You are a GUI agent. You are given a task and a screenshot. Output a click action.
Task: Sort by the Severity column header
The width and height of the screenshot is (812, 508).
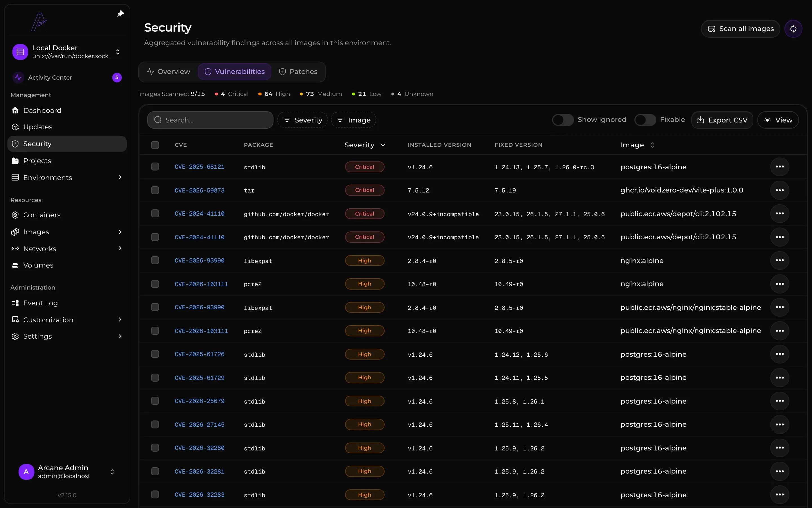[365, 145]
